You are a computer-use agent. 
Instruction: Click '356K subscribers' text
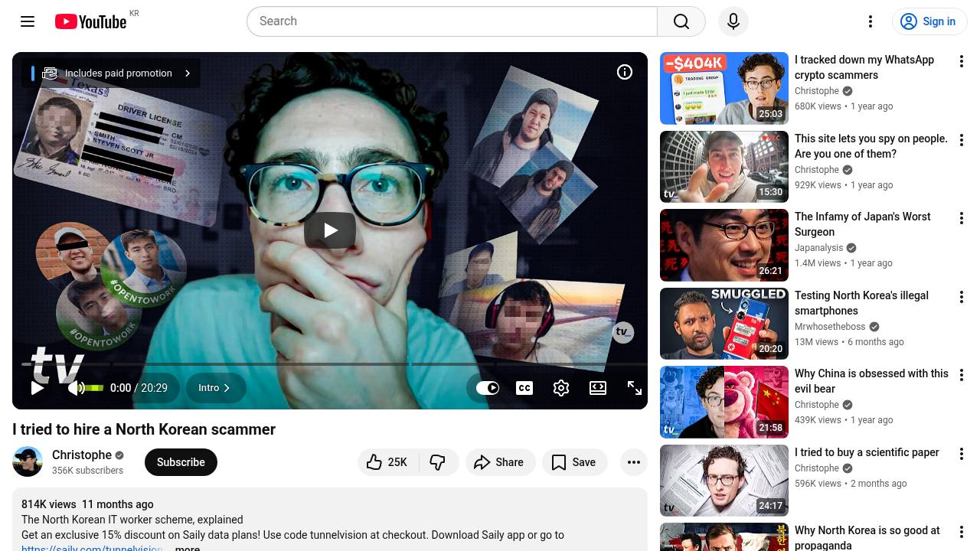click(x=87, y=471)
